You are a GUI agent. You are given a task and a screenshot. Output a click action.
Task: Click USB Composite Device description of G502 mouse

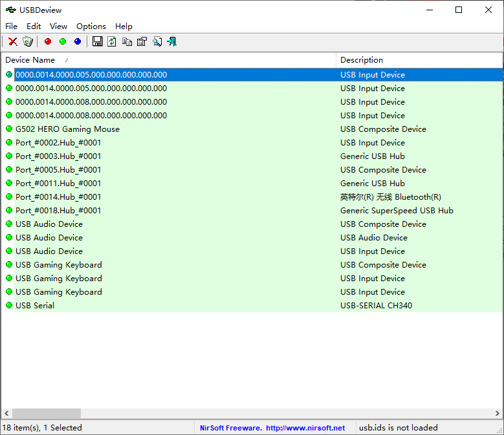(383, 129)
